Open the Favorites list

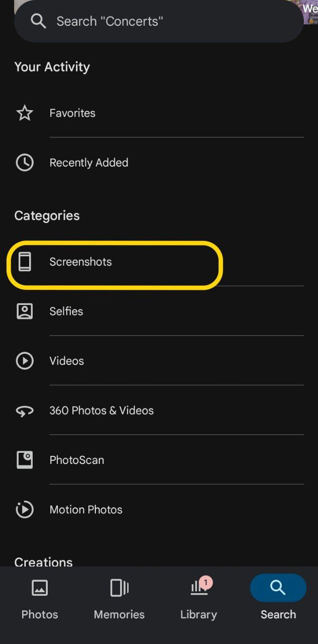click(x=72, y=113)
